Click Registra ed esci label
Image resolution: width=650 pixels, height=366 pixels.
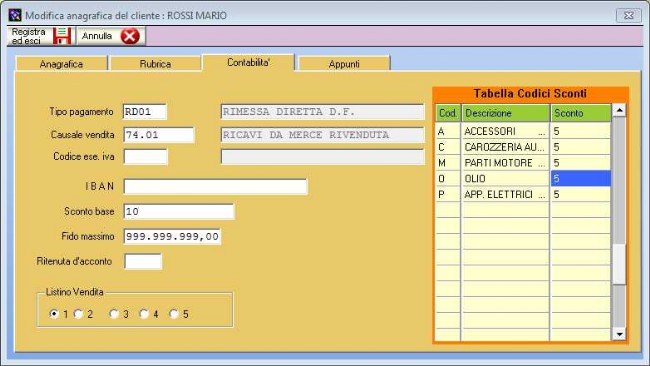pos(28,36)
